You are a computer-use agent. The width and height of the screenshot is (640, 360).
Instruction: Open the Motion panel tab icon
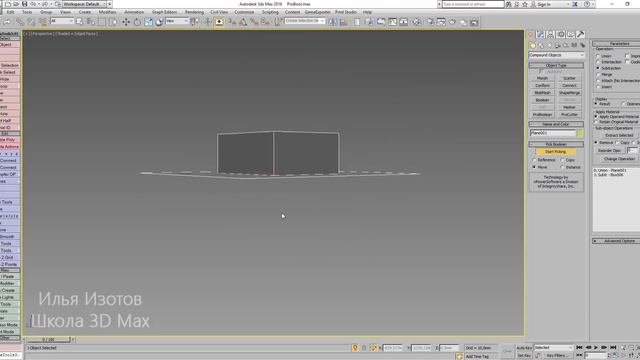click(560, 34)
